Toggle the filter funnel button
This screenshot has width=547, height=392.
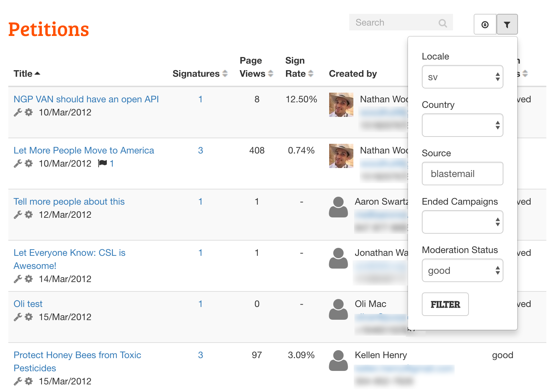(507, 24)
